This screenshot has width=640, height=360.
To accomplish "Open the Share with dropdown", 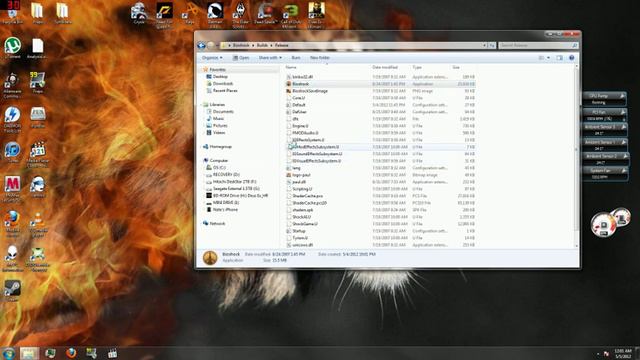I will (270, 58).
